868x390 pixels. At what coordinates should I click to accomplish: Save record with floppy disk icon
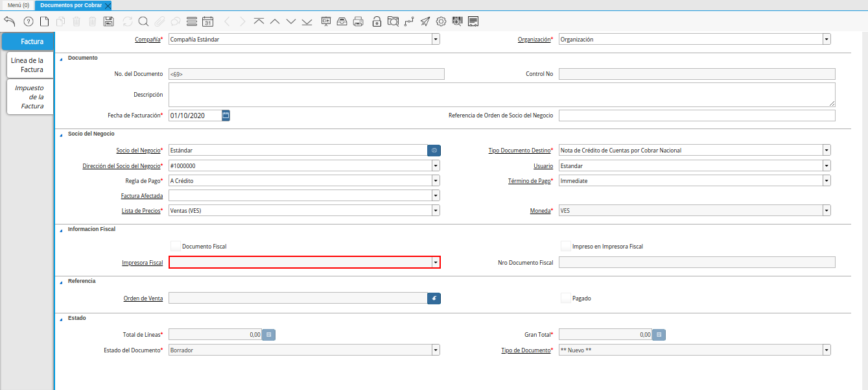click(x=108, y=21)
